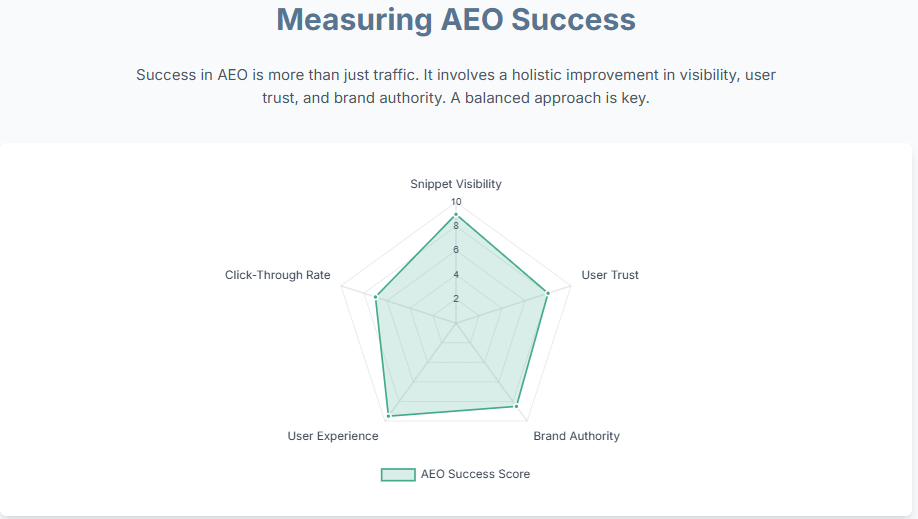This screenshot has width=918, height=519.
Task: Click the User Experience data point
Action: click(x=389, y=415)
